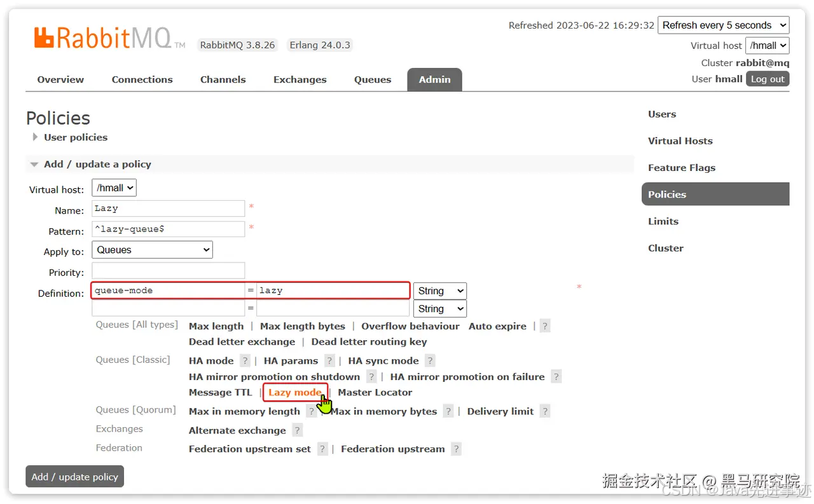Image resolution: width=814 pixels, height=504 pixels.
Task: Click the Priority input field
Action: (x=168, y=270)
